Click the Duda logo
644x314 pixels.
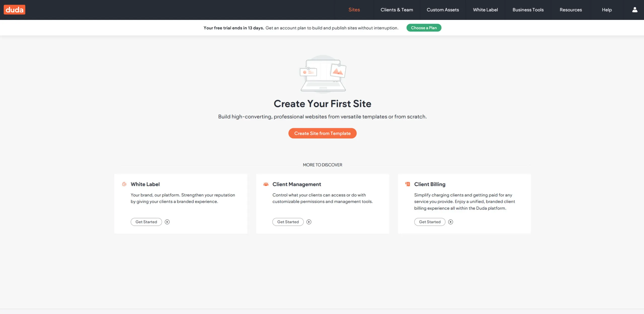[14, 10]
